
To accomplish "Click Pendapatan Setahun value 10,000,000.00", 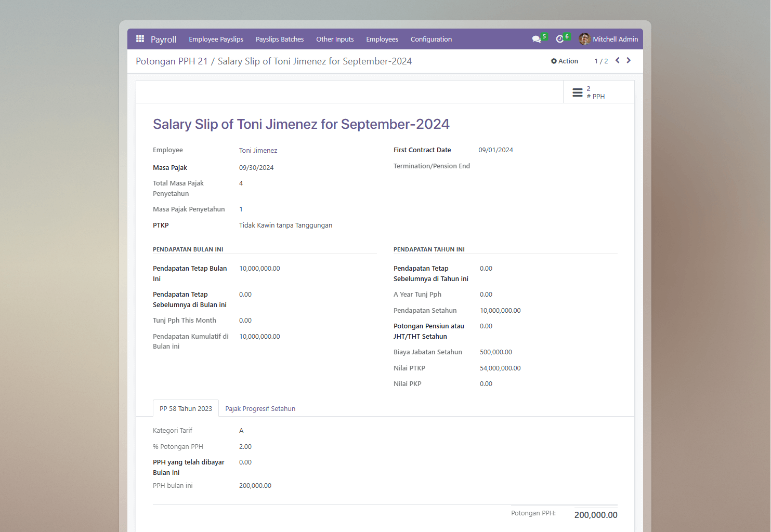I will click(x=500, y=310).
